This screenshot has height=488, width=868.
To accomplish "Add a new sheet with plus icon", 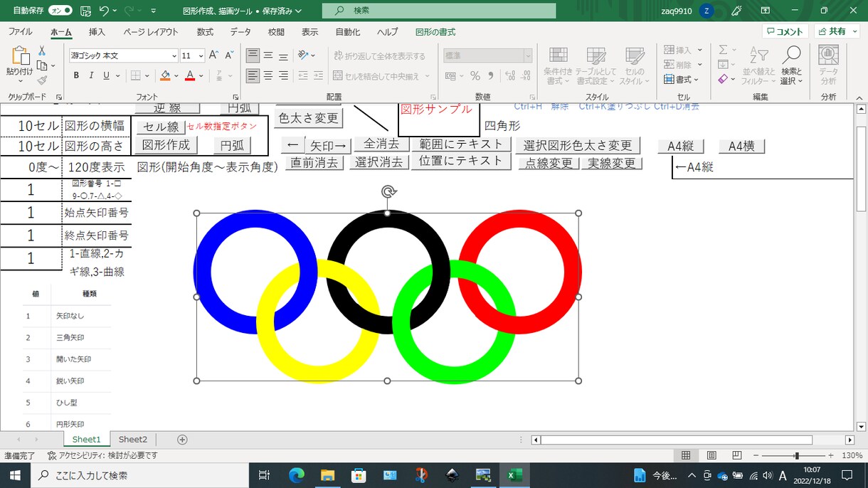I will point(182,440).
